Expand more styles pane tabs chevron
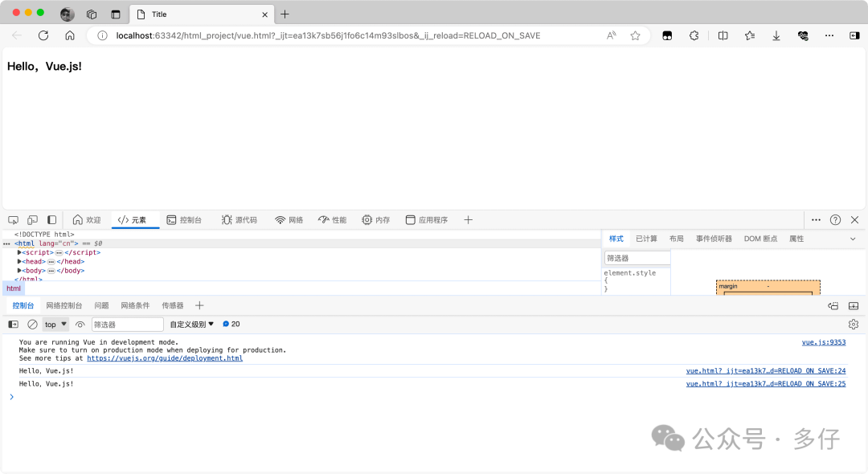The width and height of the screenshot is (868, 474). tap(853, 239)
